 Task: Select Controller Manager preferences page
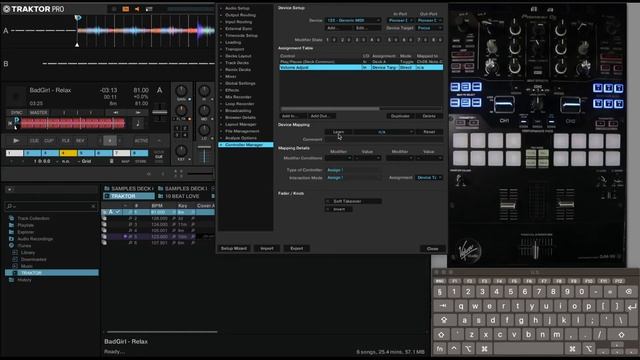click(245, 144)
